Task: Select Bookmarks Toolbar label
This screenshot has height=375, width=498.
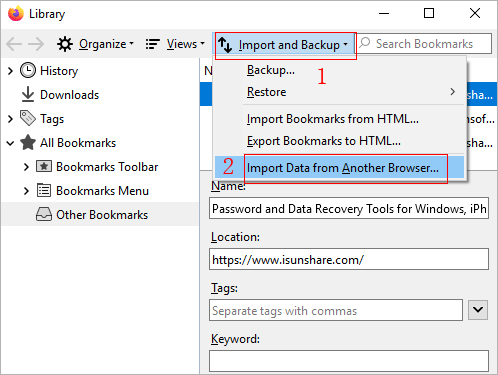Action: [107, 167]
